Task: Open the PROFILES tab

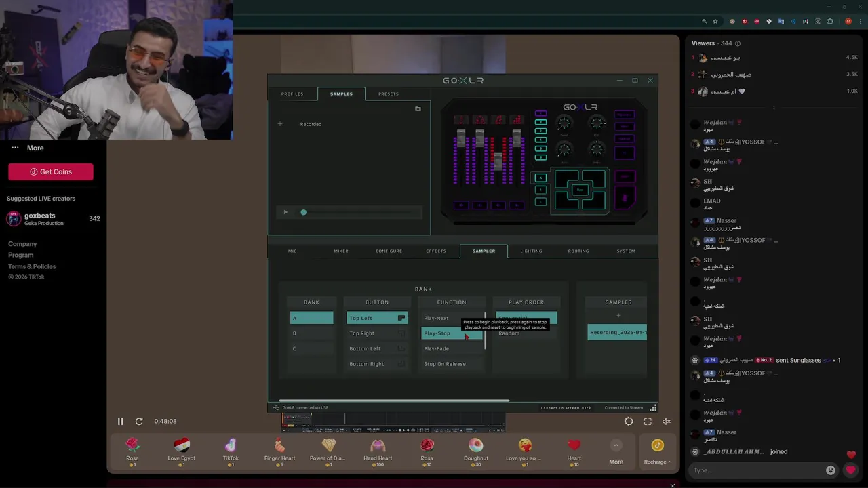Action: coord(292,94)
